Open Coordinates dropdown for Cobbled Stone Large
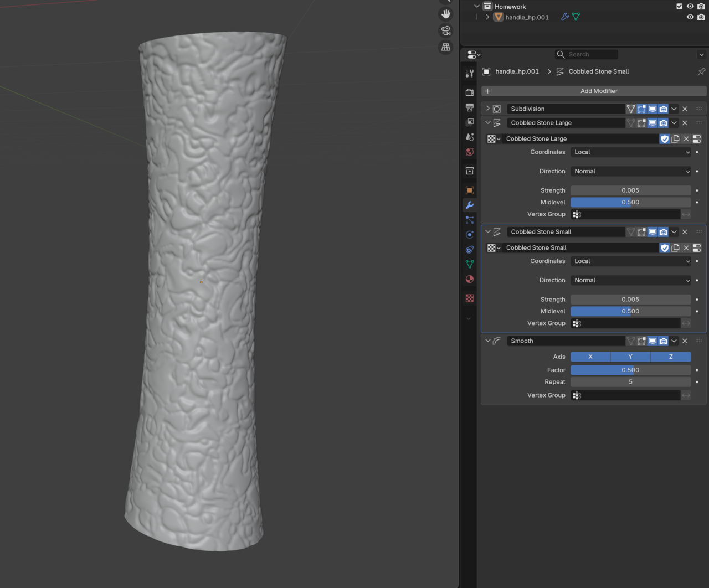Image resolution: width=709 pixels, height=588 pixels. pos(631,152)
